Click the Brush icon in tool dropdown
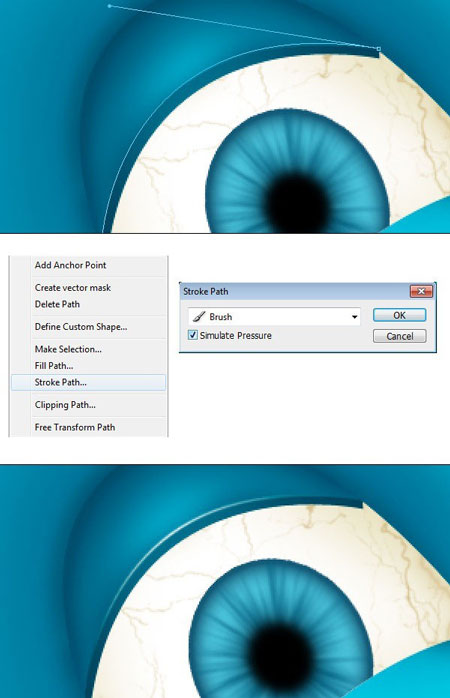Screen dimensions: 450x698 pos(199,317)
